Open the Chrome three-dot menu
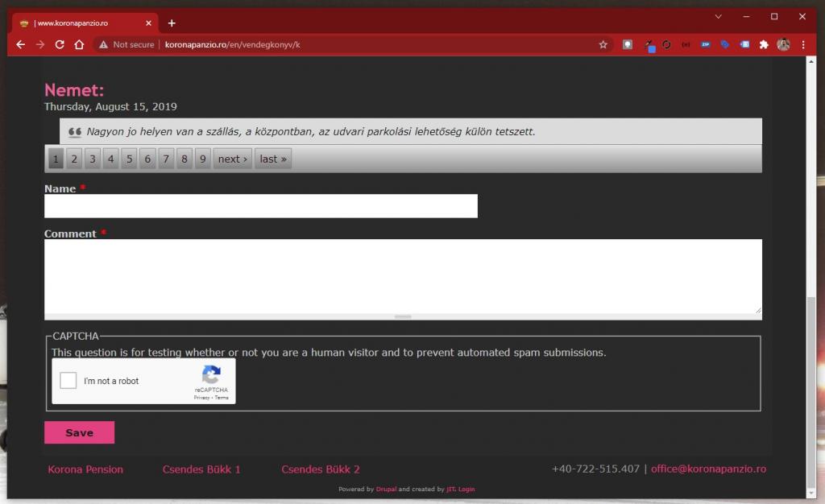This screenshot has width=825, height=504. tap(803, 45)
